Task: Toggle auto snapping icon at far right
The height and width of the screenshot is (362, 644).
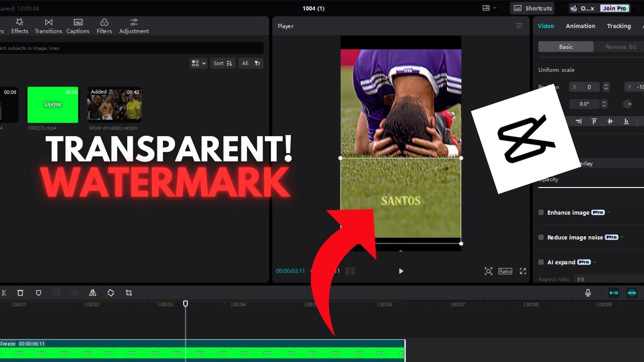Action: [x=631, y=293]
